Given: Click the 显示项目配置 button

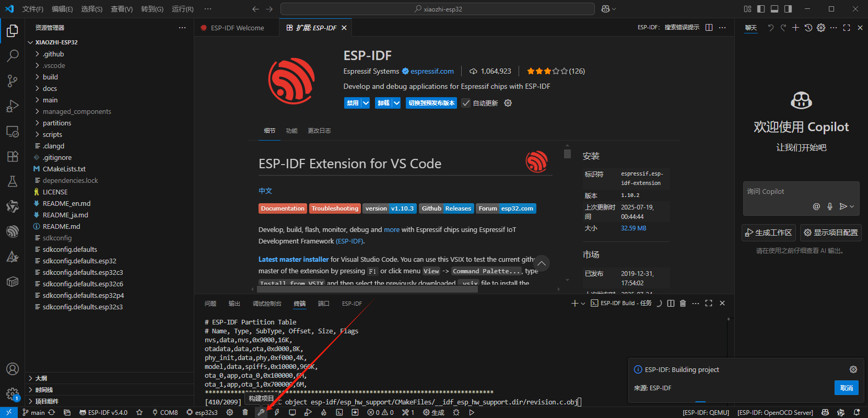Looking at the screenshot, I should (x=831, y=233).
